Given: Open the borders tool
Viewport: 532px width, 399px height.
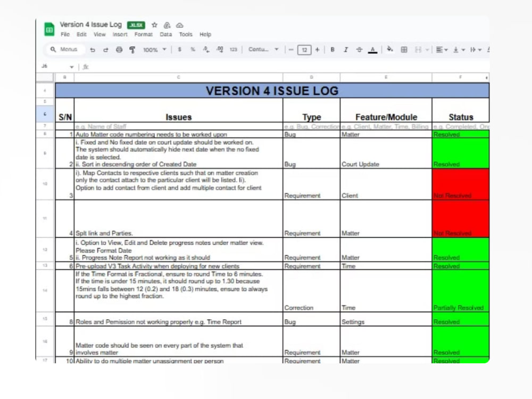Looking at the screenshot, I should point(404,49).
